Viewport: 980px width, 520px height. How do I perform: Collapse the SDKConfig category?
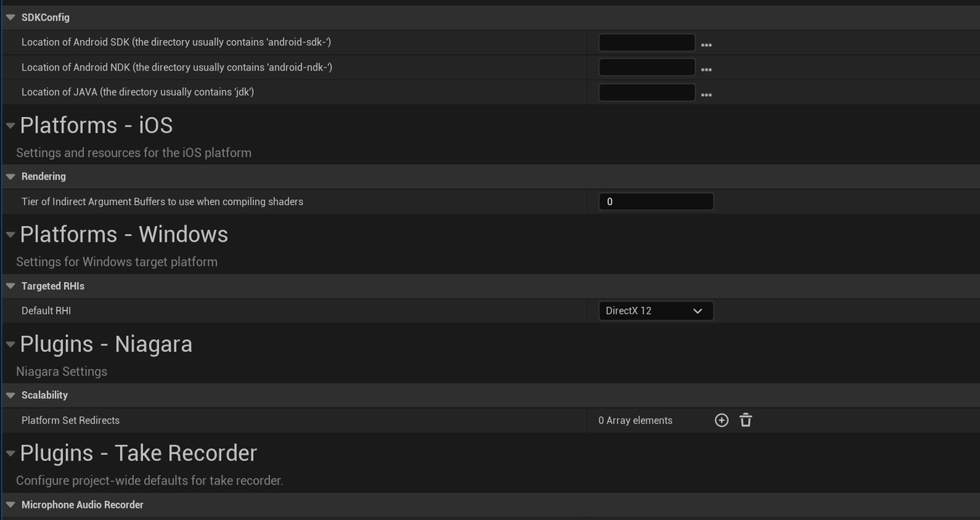point(10,17)
